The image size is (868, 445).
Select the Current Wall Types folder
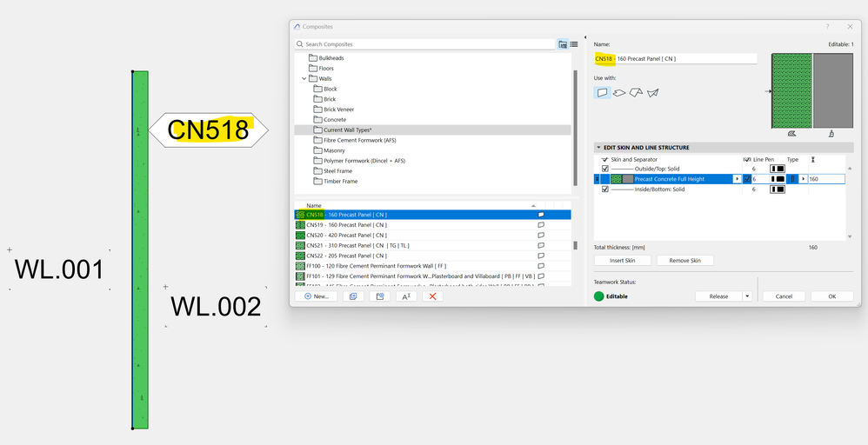pos(433,130)
